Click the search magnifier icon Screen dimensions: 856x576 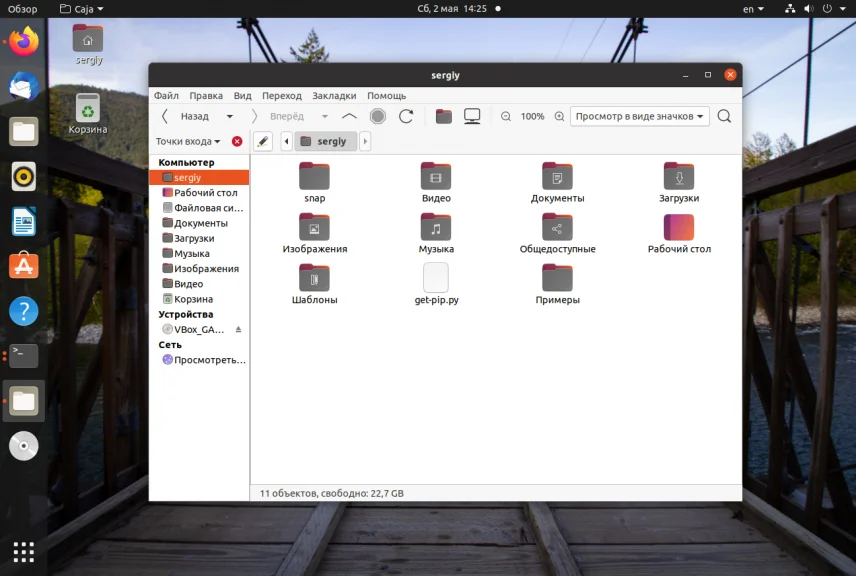[724, 116]
